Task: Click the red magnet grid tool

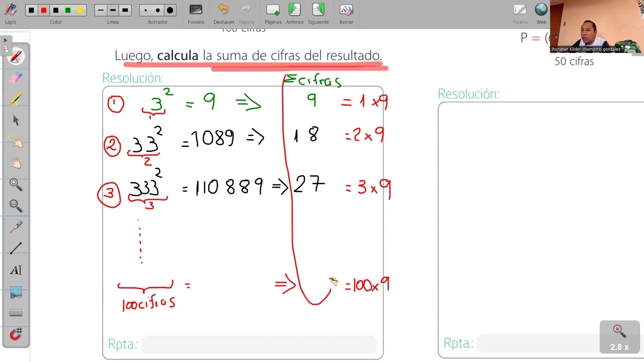Action: pyautogui.click(x=16, y=334)
